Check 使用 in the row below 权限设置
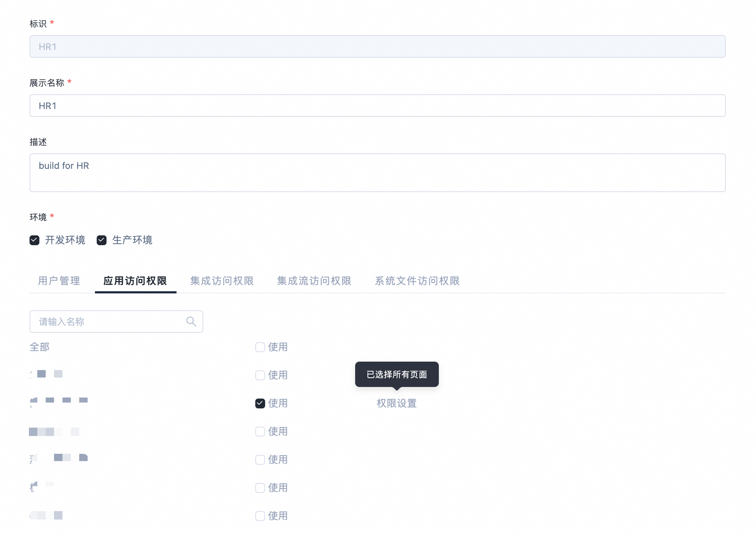This screenshot has width=756, height=534. (260, 432)
